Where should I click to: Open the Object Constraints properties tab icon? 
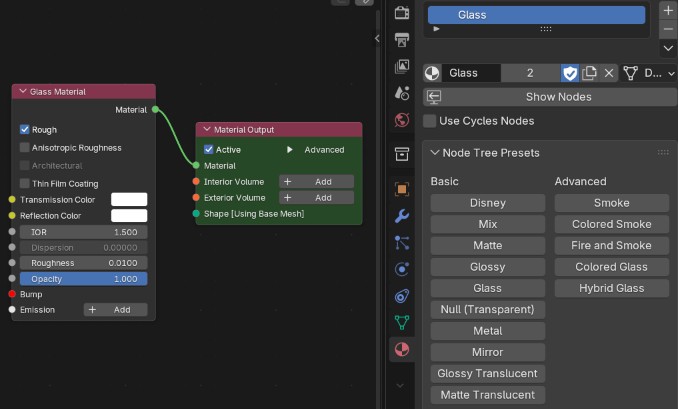pos(402,296)
